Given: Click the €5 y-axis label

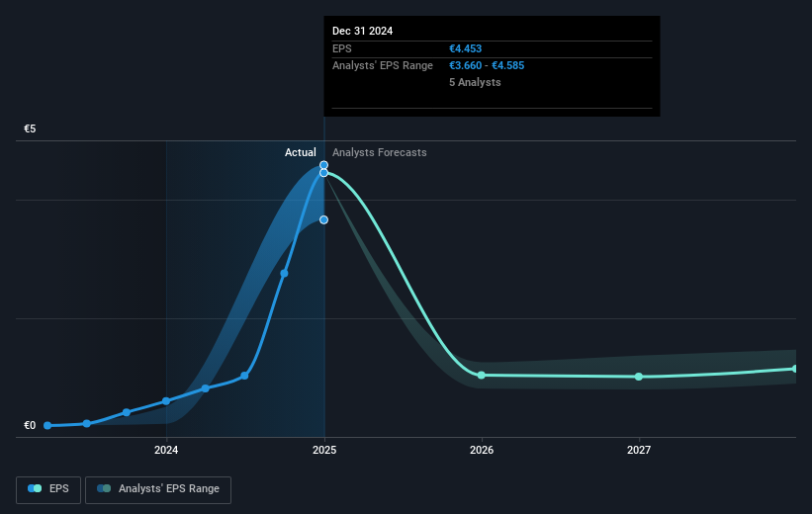Looking at the screenshot, I should pos(30,128).
